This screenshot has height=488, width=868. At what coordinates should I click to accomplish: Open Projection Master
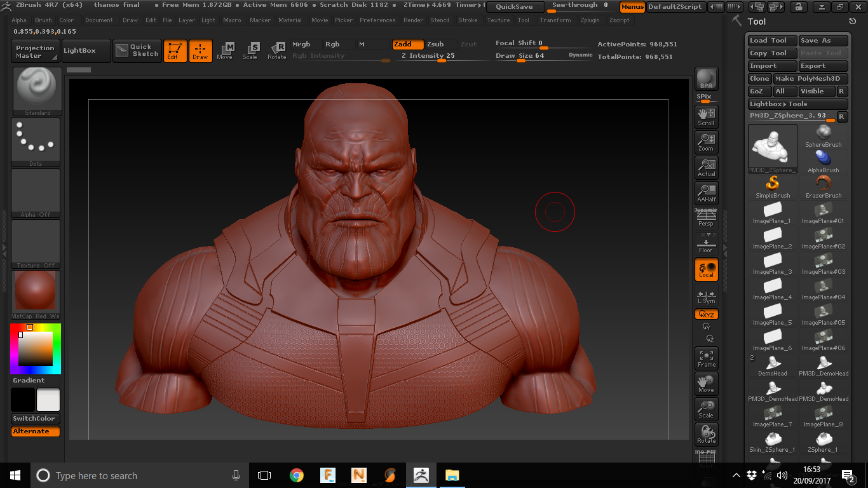point(36,51)
